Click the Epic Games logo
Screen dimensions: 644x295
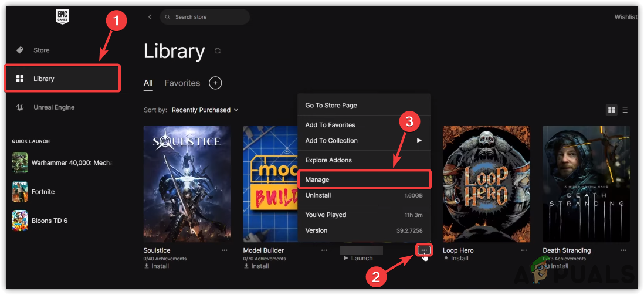pos(62,16)
